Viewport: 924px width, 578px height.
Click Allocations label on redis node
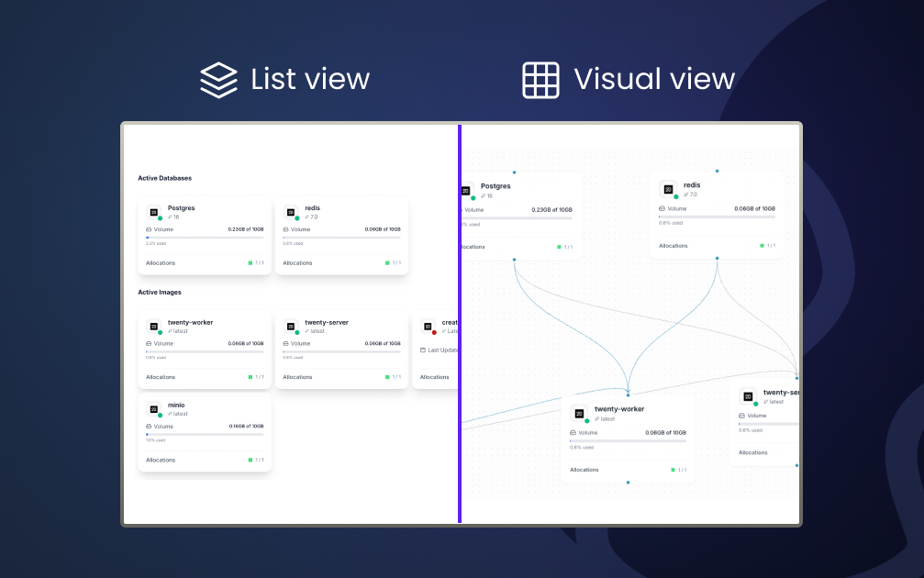click(x=673, y=246)
